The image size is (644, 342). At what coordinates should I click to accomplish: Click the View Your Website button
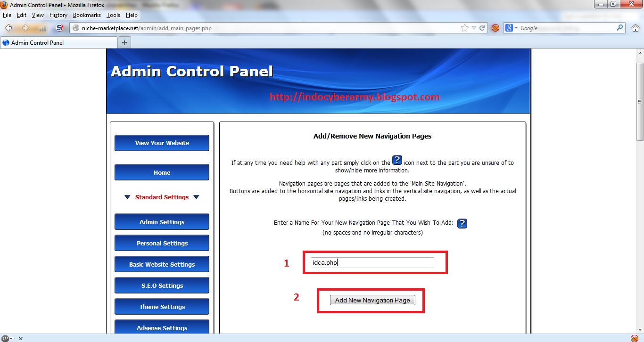pos(162,143)
